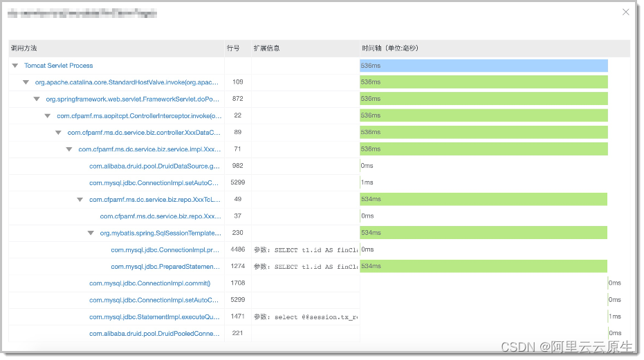Collapse the FrameworkServlet.doPo... row
644x360 pixels.
(x=37, y=99)
